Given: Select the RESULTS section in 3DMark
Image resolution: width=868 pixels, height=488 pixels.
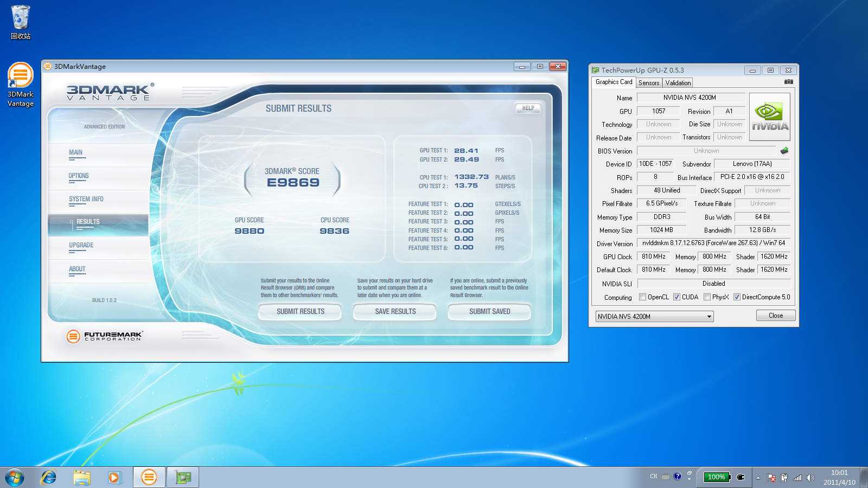Looking at the screenshot, I should click(98, 225).
